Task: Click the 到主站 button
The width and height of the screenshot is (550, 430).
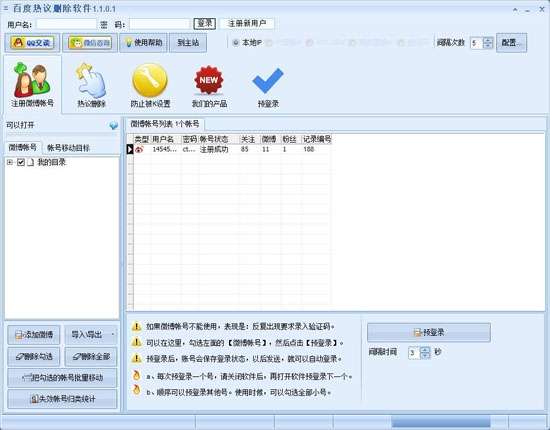Action: click(x=188, y=43)
